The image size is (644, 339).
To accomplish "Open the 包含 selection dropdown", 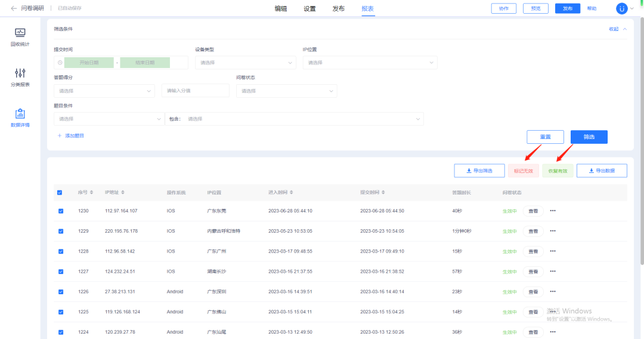I will 294,119.
